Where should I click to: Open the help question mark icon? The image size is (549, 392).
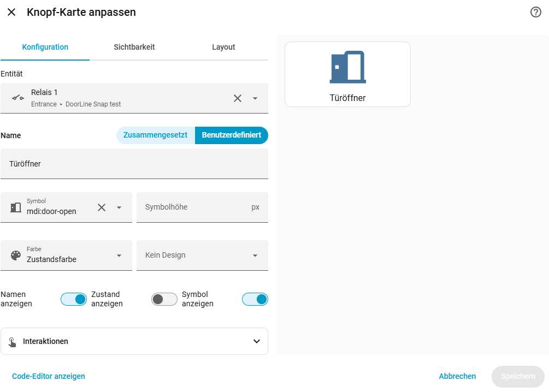tap(536, 12)
